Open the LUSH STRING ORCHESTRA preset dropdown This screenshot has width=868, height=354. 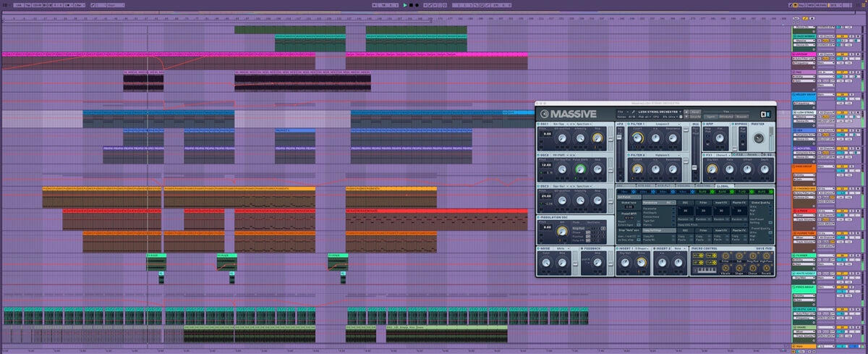(660, 111)
